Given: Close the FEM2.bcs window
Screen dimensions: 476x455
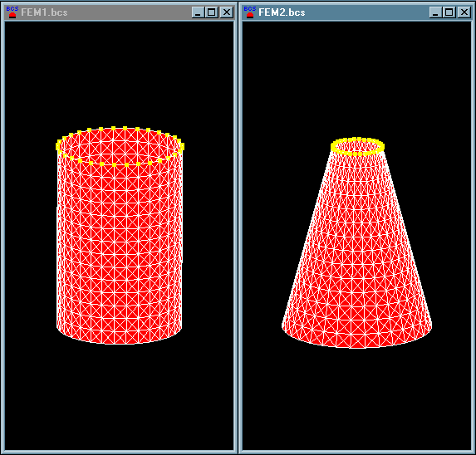Looking at the screenshot, I should 464,12.
